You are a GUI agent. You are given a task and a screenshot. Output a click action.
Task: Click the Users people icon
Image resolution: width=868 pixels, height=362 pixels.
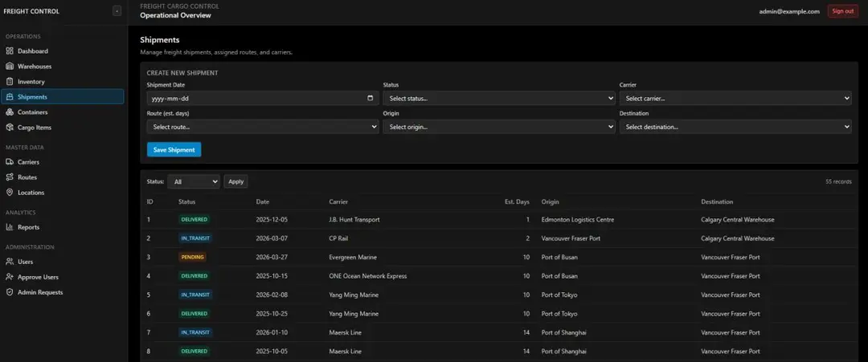(10, 262)
